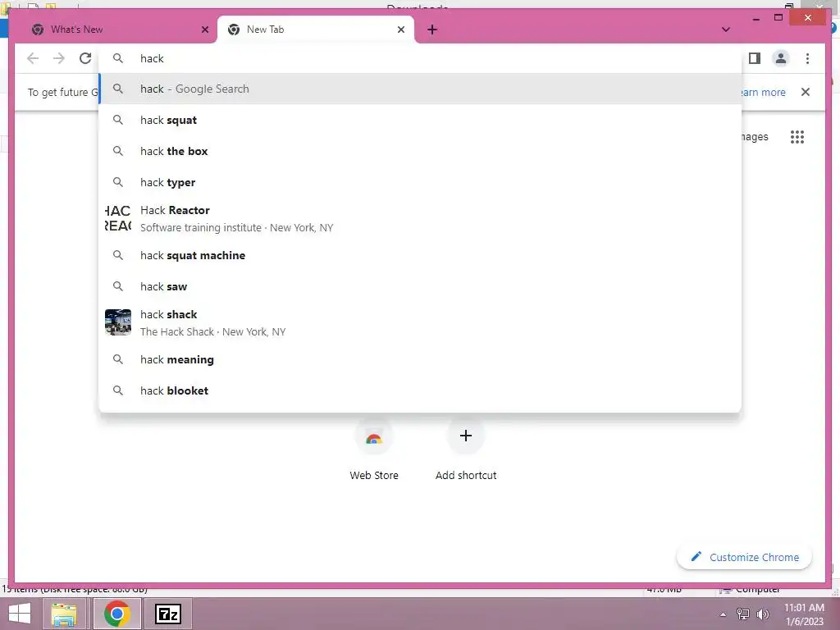Choose 'hack squat machine' suggestion
The width and height of the screenshot is (840, 630).
click(421, 256)
